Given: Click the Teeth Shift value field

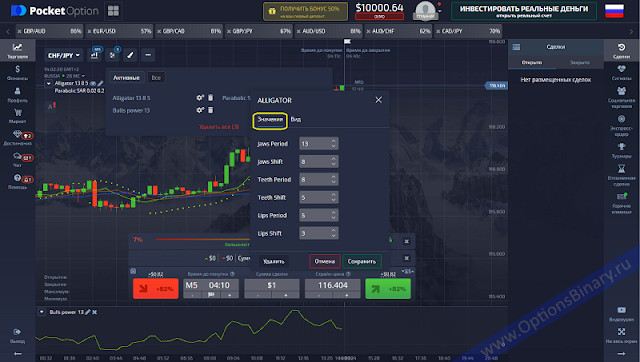Looking at the screenshot, I should [318, 198].
